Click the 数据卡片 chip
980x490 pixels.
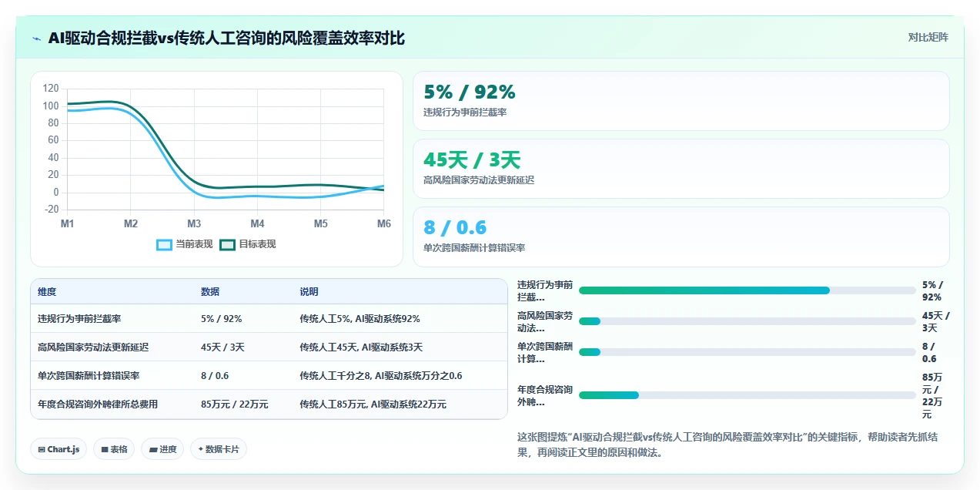click(219, 449)
